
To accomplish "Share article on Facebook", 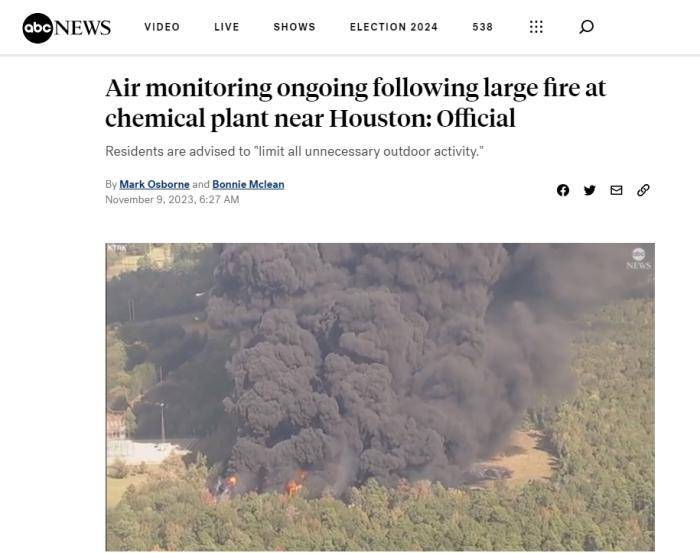I will coord(563,191).
